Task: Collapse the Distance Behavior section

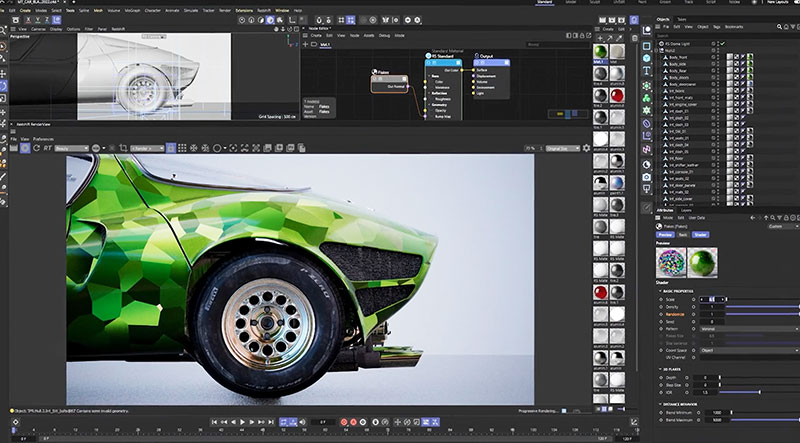Action: coord(660,404)
